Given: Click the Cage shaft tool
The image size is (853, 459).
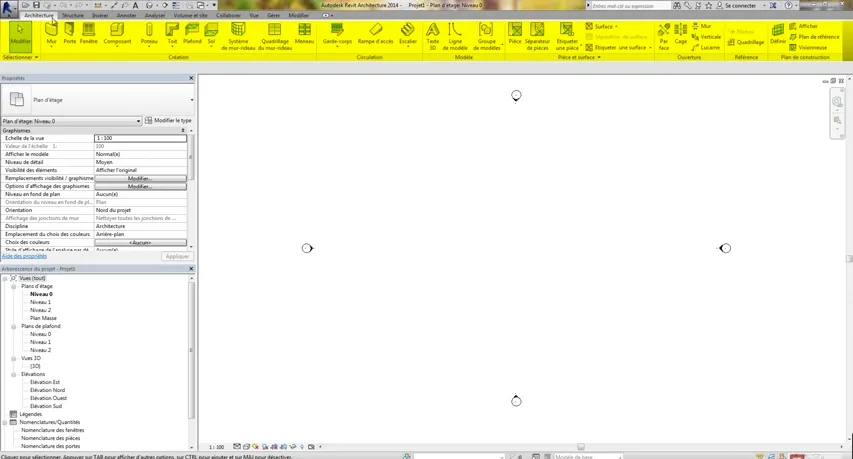Looking at the screenshot, I should click(x=681, y=34).
